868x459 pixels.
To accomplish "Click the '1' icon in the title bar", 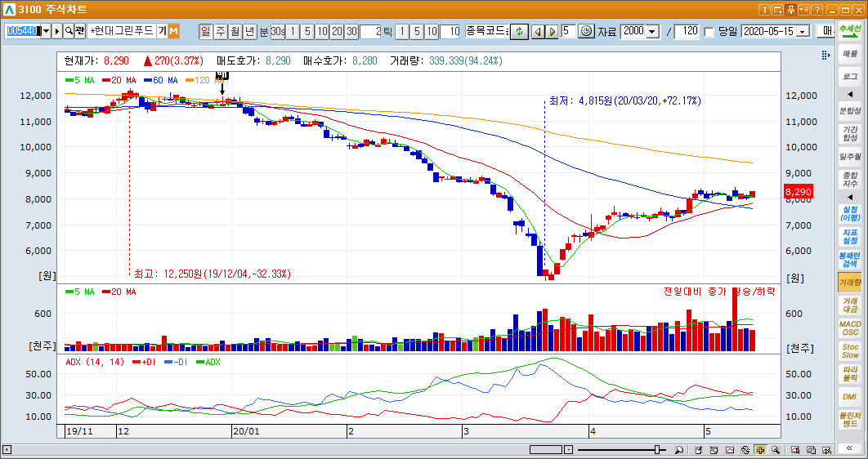I will (764, 10).
